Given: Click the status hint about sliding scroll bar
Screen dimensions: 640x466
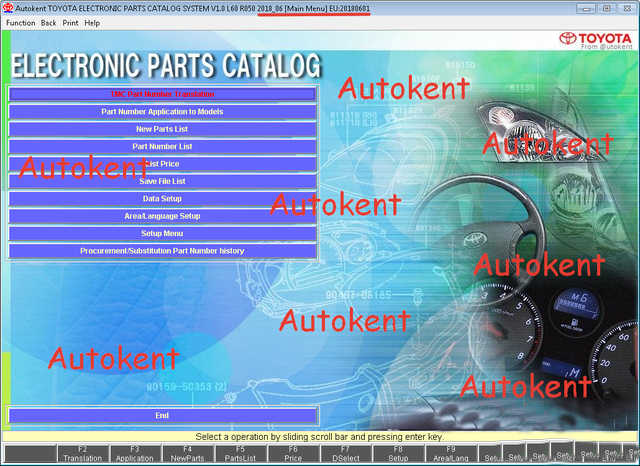Looking at the screenshot, I should coord(319,437).
